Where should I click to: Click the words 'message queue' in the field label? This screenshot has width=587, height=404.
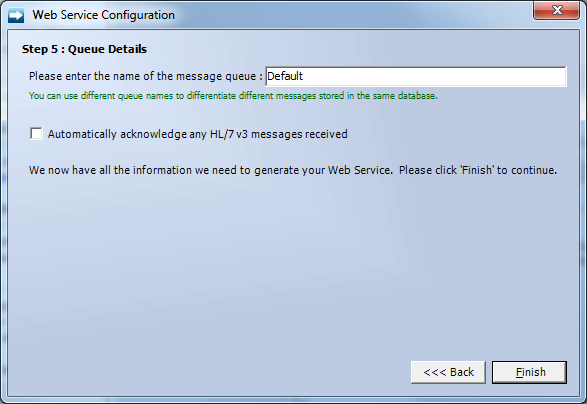216,77
